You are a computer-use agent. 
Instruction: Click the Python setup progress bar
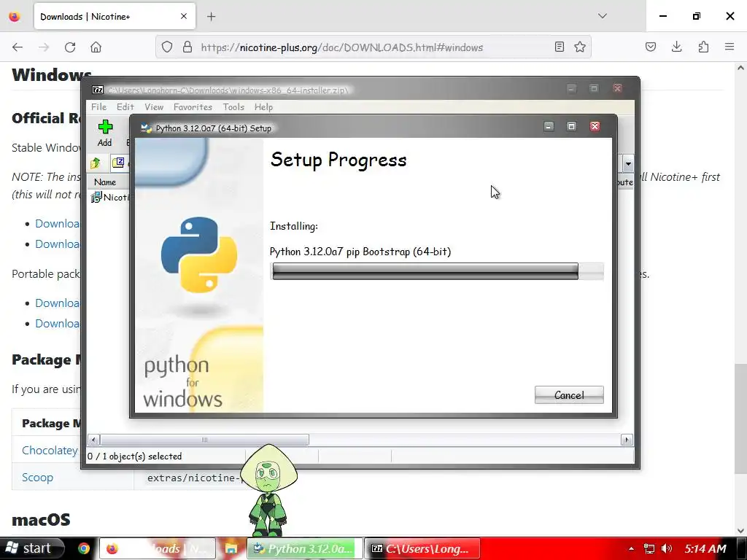(437, 271)
